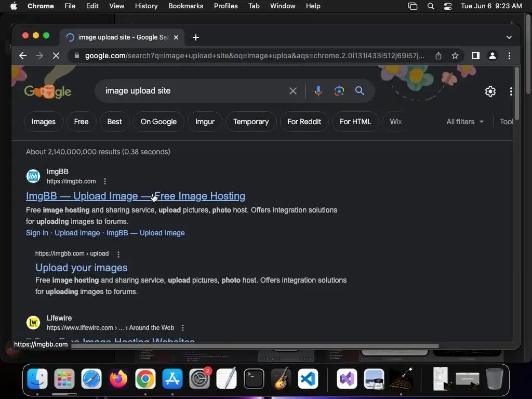Open Terminal from the Dock
This screenshot has width=532, height=399.
pos(254,379)
